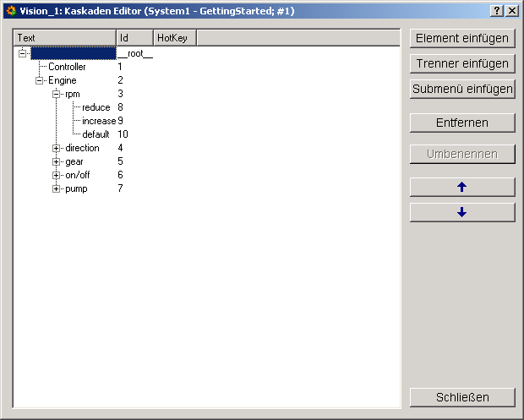This screenshot has height=420, width=524.
Task: Select the rpm tree item
Action: point(73,94)
